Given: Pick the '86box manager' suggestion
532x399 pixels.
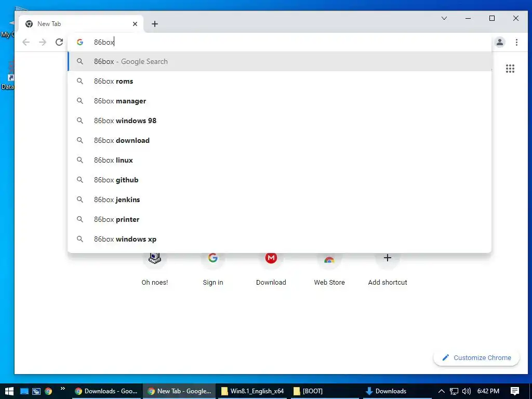Looking at the screenshot, I should (280, 101).
